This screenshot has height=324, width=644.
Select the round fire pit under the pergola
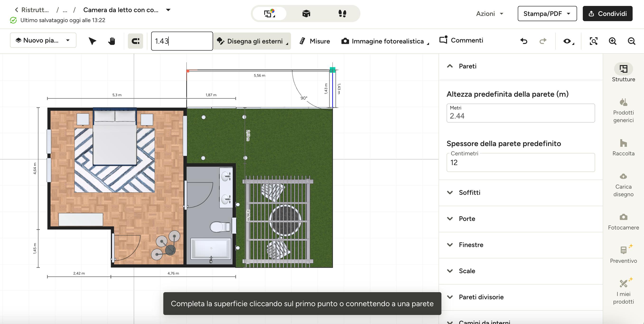tap(285, 220)
